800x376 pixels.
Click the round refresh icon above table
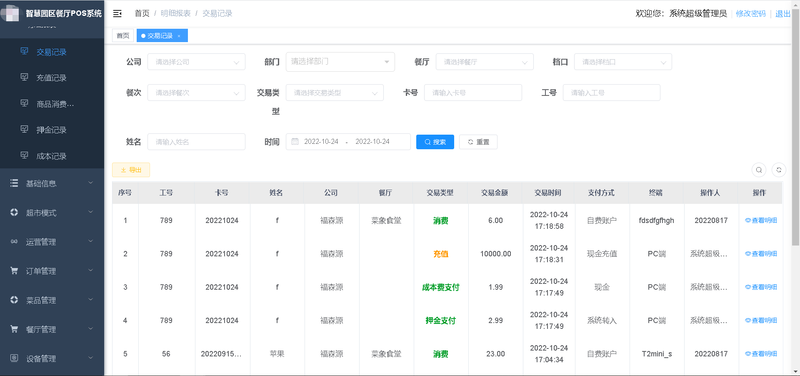point(779,170)
